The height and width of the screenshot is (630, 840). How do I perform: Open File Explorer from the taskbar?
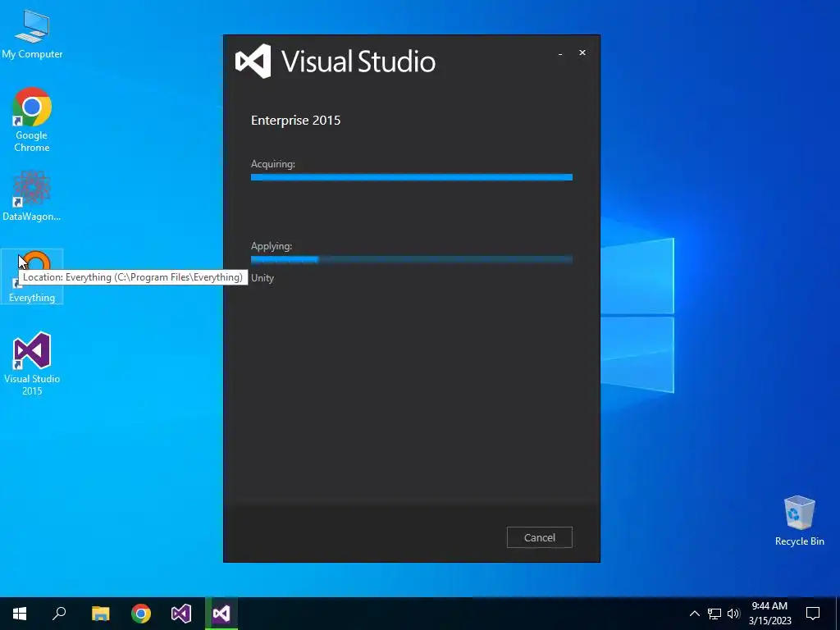tap(100, 614)
